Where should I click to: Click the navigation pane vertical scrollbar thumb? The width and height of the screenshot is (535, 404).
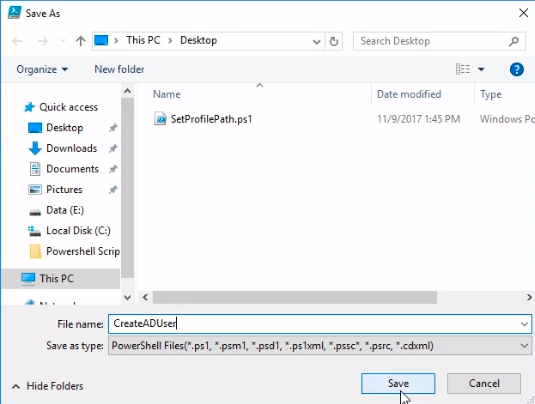click(127, 188)
